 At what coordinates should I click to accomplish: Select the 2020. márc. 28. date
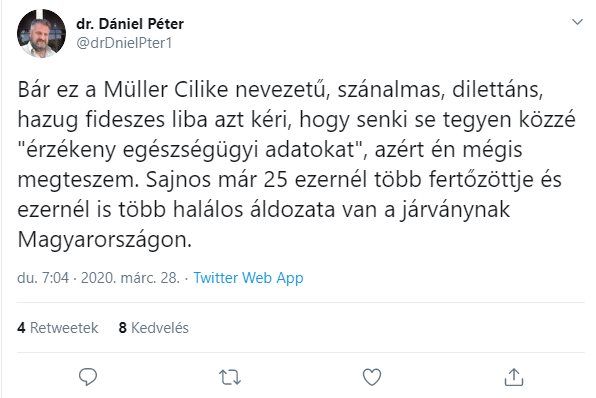[x=130, y=278]
